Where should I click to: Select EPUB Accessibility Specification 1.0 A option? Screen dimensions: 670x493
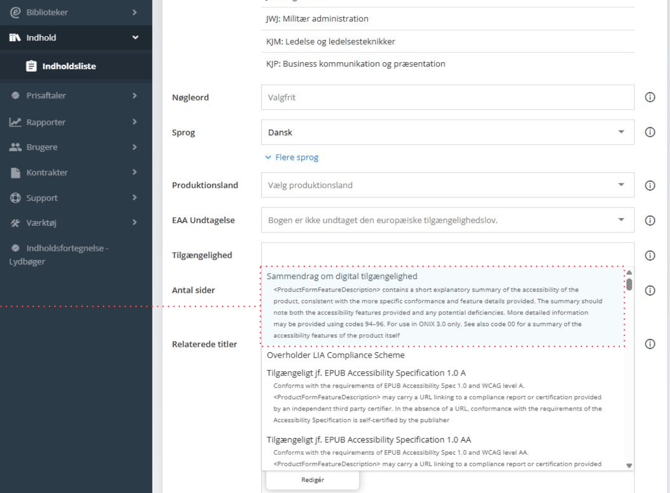(x=443, y=396)
